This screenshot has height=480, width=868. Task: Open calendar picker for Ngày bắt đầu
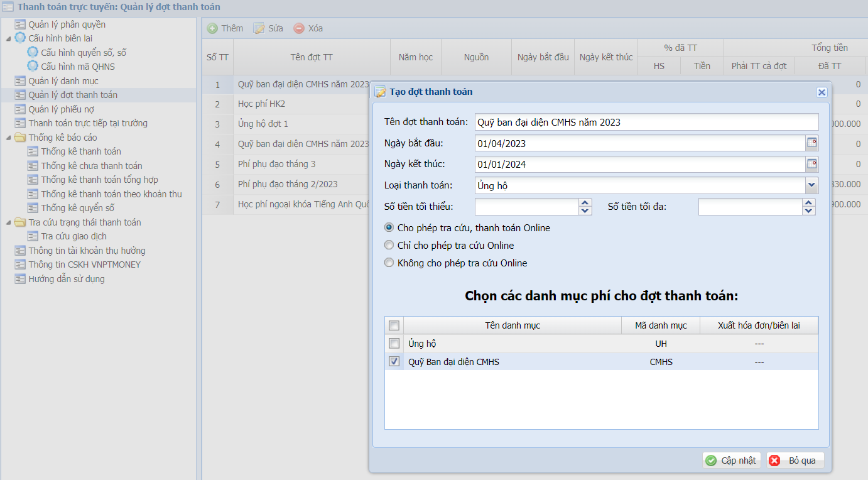click(x=812, y=143)
